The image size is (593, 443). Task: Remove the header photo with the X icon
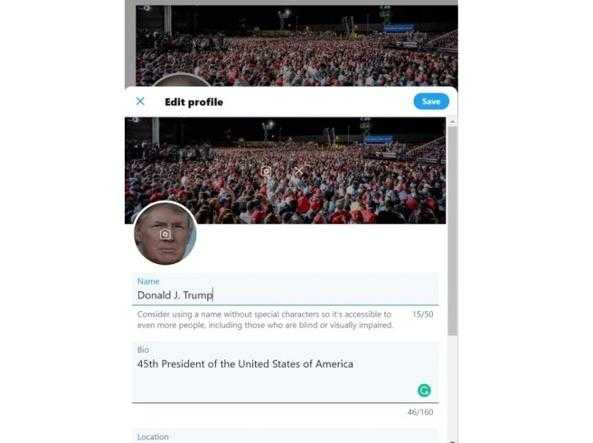tap(299, 171)
